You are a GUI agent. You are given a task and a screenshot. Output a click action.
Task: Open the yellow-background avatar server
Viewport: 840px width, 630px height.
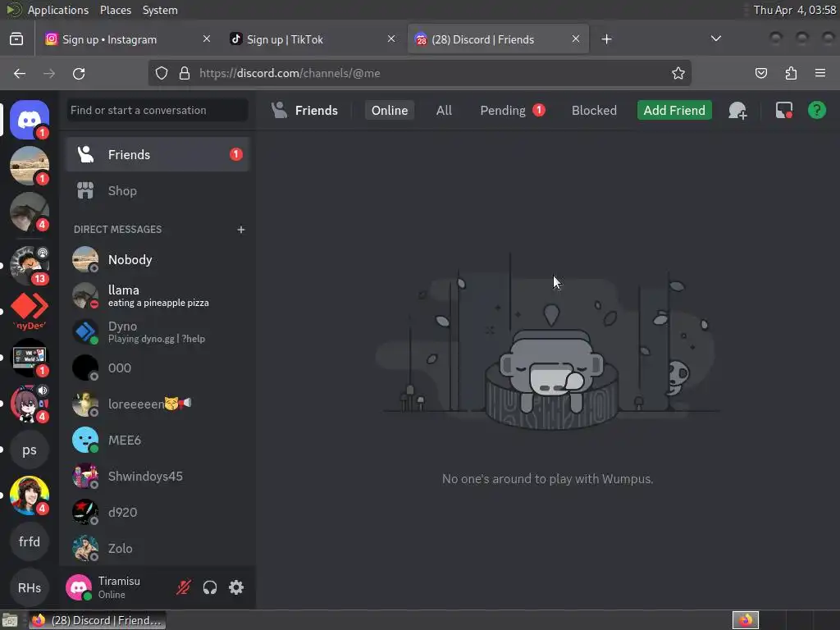click(x=30, y=495)
